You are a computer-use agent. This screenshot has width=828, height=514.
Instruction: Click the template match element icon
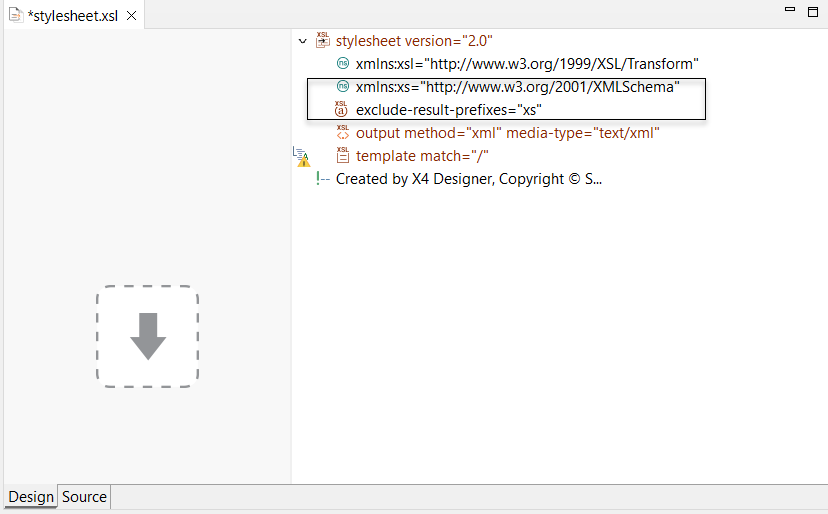343,156
